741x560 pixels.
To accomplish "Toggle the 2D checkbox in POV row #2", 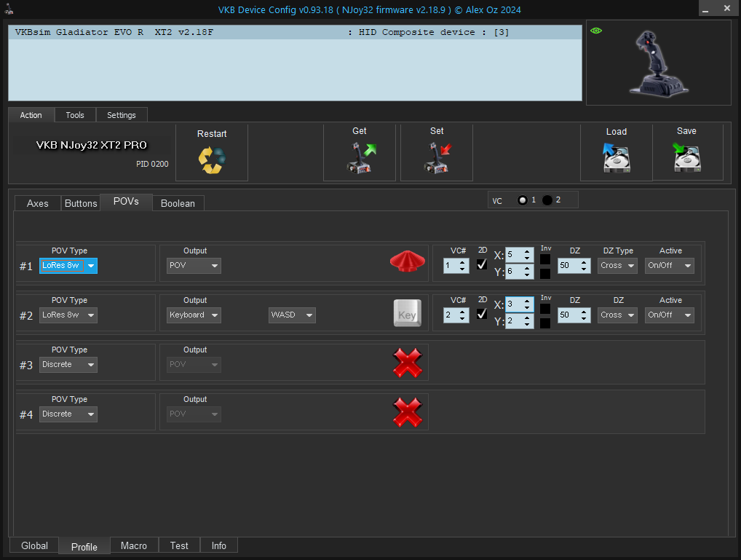I will (482, 314).
